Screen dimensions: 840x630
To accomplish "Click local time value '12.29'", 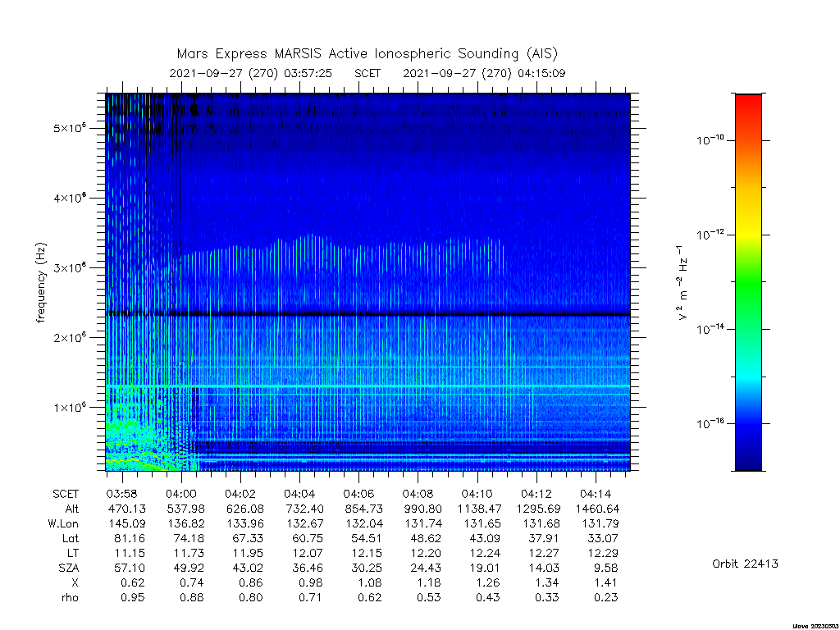I will (603, 553).
